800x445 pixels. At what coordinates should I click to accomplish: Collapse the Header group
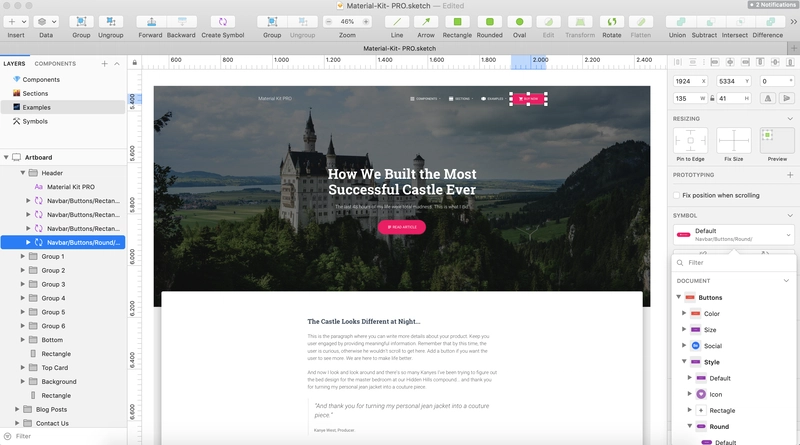pyautogui.click(x=22, y=172)
